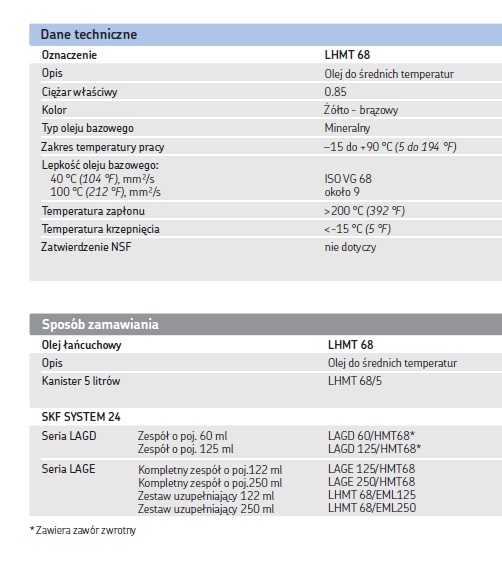Select the 'Zatwierdzenie NSF' label
The width and height of the screenshot is (502, 575).
(x=86, y=247)
